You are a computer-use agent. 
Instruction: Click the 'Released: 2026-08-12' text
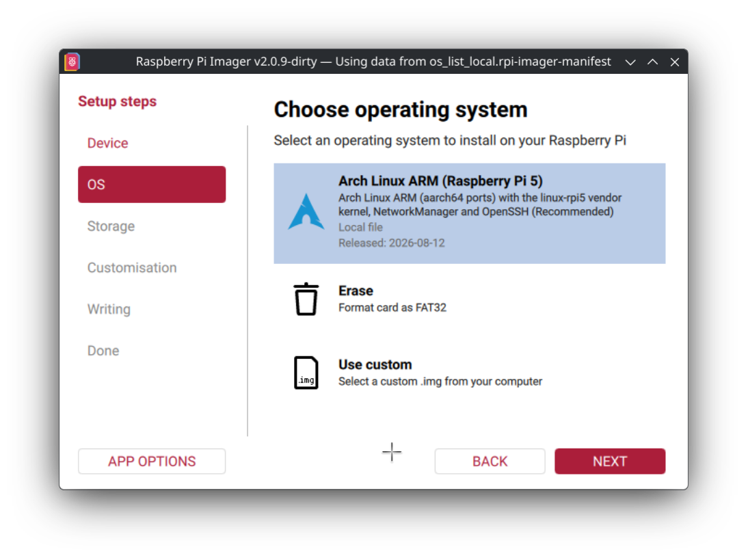392,243
